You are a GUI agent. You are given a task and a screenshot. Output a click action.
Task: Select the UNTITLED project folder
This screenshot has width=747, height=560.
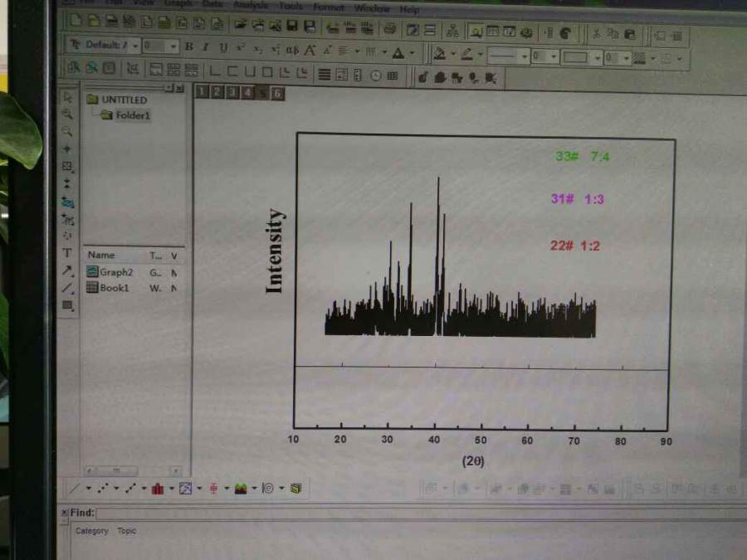117,100
